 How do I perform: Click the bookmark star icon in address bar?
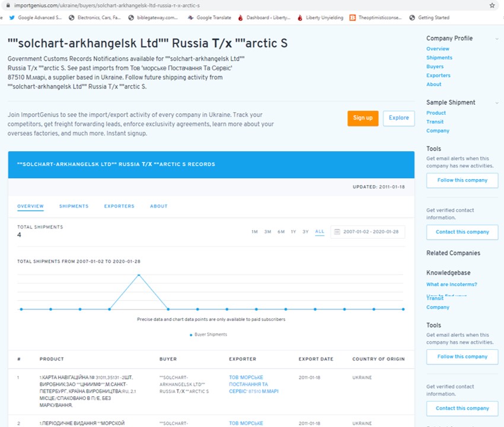click(492, 5)
